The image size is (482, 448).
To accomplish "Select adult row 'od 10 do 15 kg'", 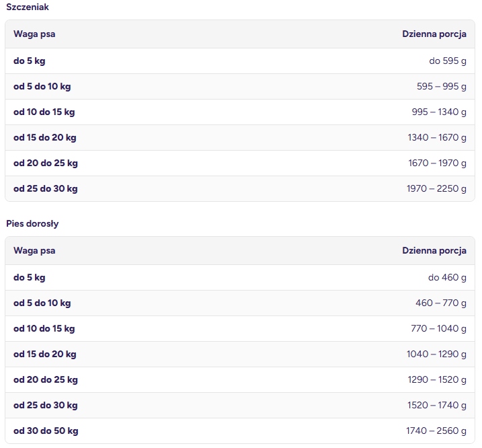I will tap(240, 329).
